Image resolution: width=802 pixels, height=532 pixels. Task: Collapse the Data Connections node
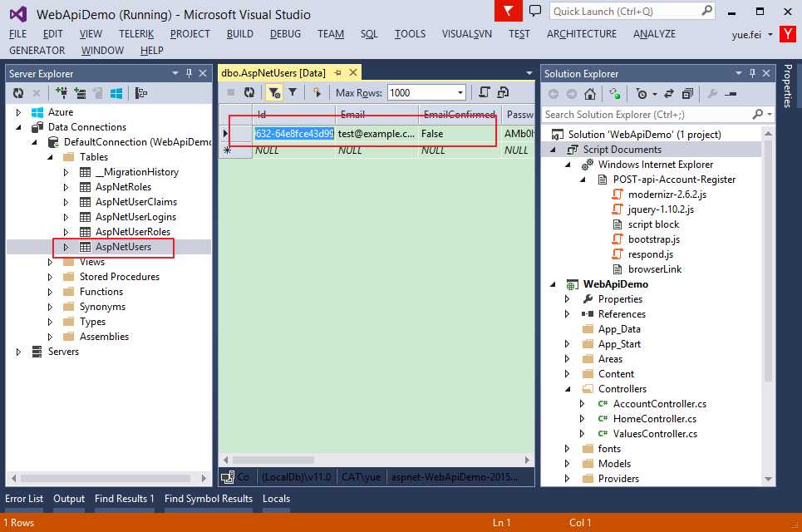19,127
